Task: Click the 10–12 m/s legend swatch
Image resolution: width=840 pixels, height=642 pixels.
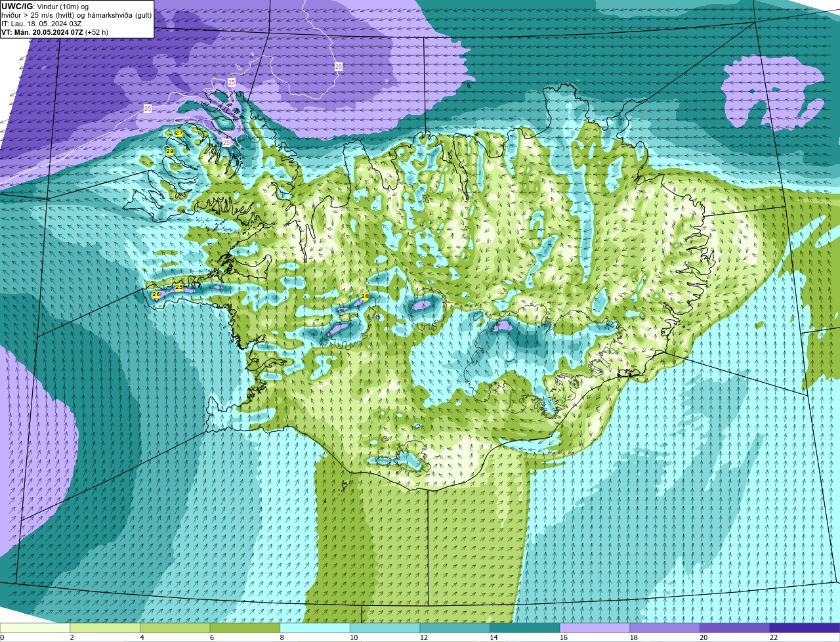Action: (x=385, y=628)
